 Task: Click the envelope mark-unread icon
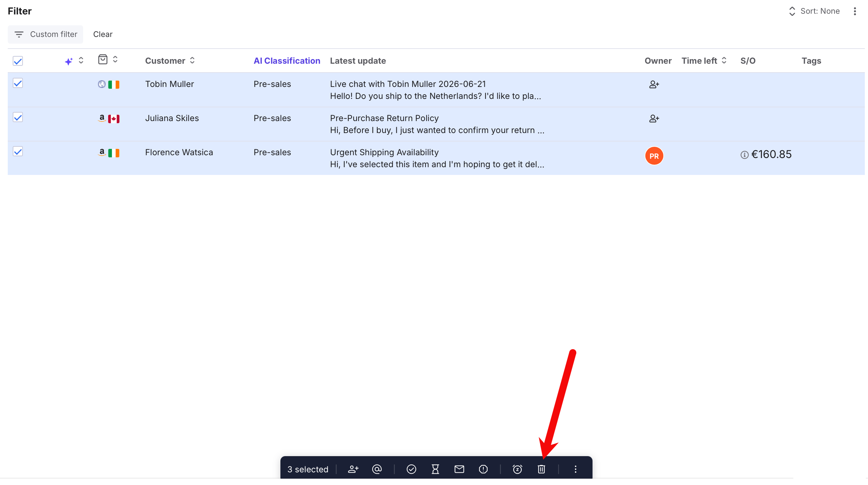(459, 469)
